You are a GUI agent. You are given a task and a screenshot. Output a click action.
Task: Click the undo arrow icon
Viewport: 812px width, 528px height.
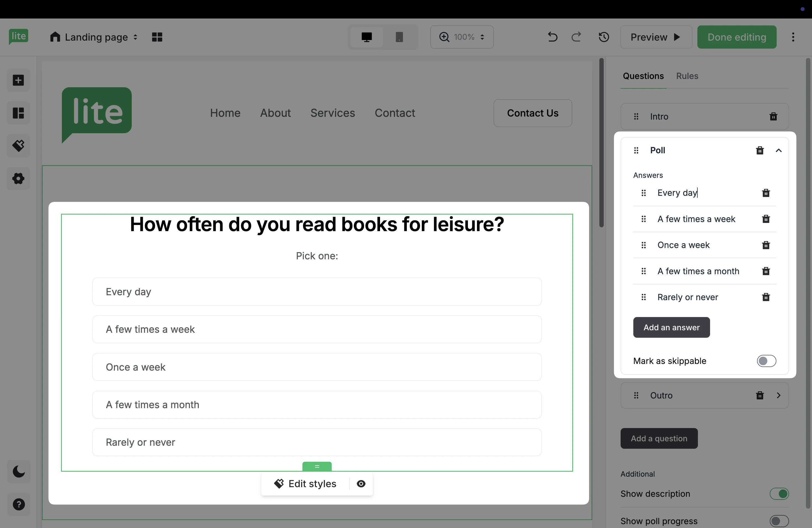pyautogui.click(x=552, y=37)
